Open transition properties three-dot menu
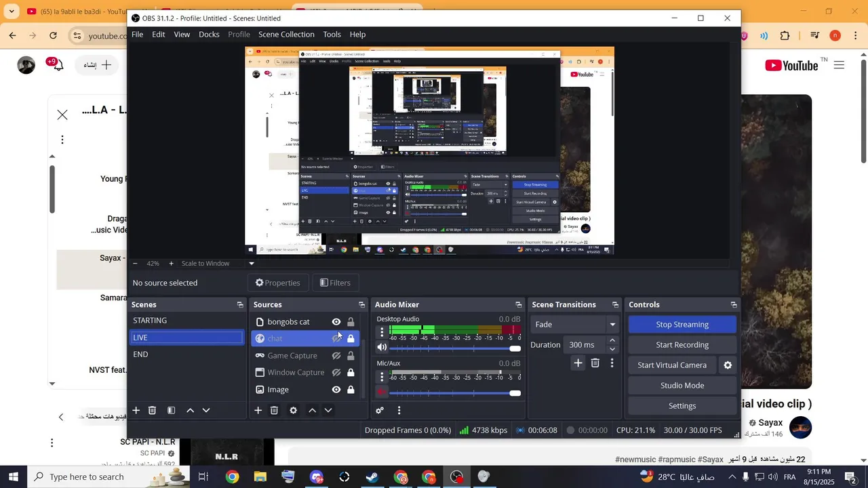The image size is (868, 488). [x=612, y=363]
